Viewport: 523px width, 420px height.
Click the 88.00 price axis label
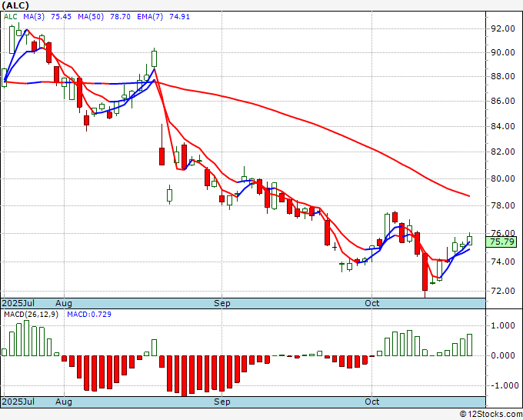click(x=503, y=76)
